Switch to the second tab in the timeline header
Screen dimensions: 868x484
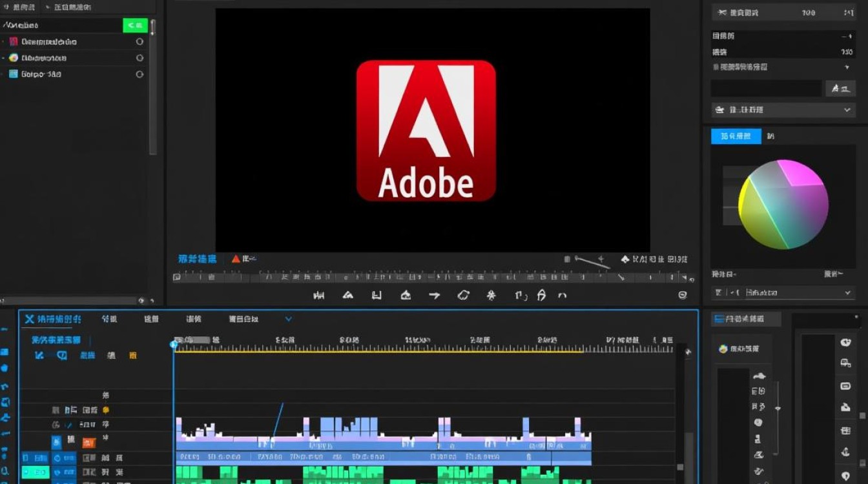110,319
